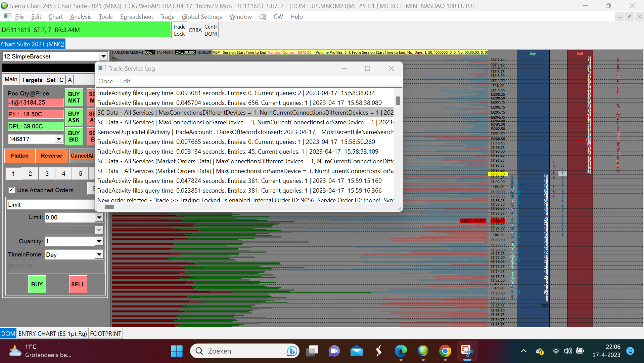
Task: Switch to the Targets tab
Action: point(32,80)
